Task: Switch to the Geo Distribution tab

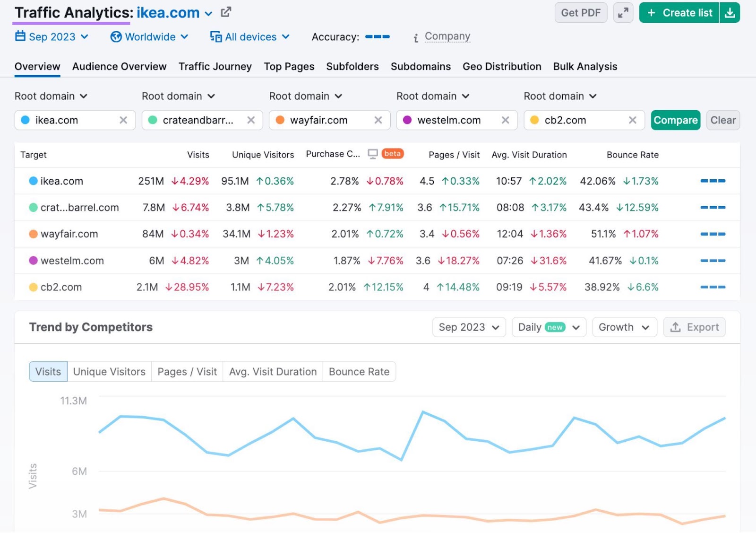Action: point(502,67)
